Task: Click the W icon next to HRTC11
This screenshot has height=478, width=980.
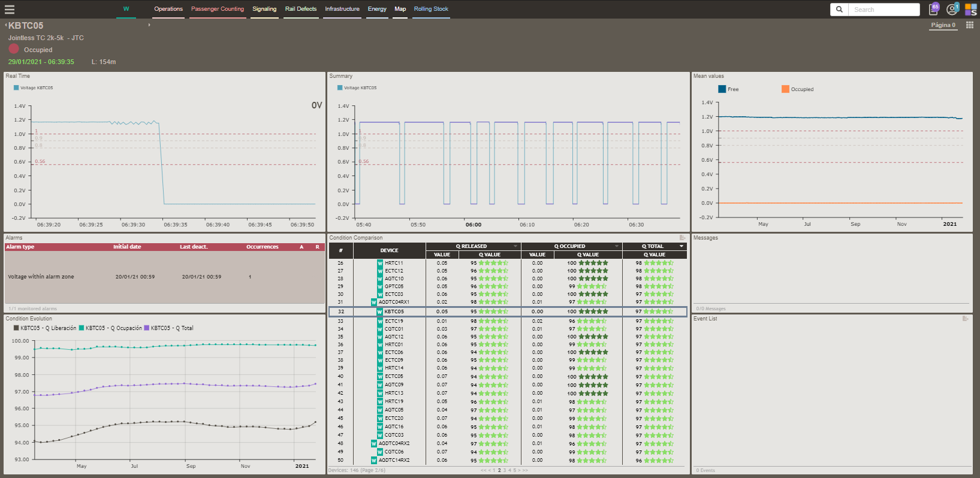Action: [x=380, y=263]
